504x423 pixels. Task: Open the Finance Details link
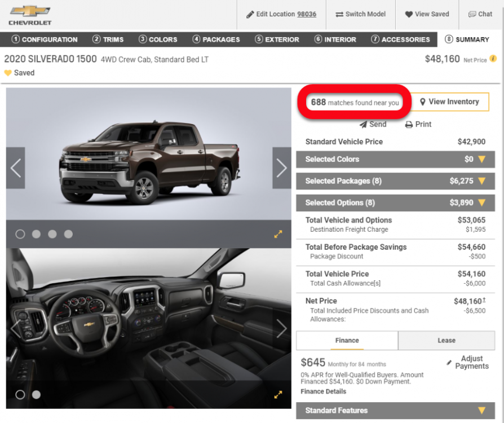point(324,391)
